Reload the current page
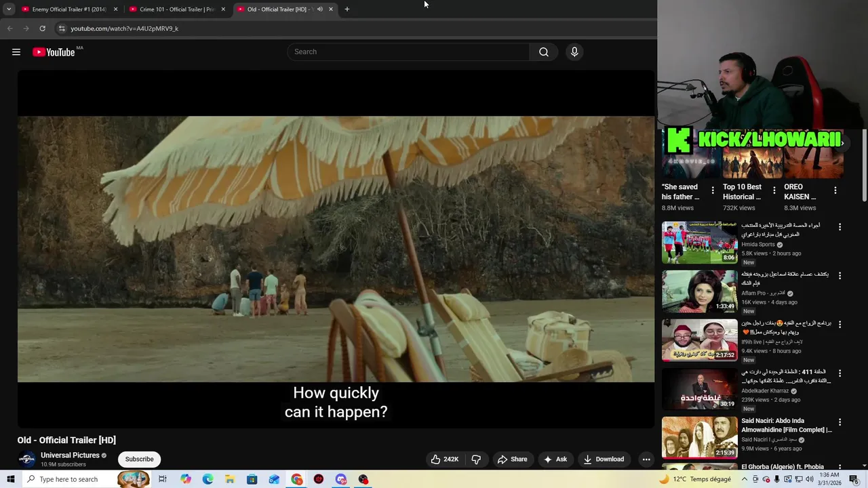The image size is (868, 488). point(42,28)
